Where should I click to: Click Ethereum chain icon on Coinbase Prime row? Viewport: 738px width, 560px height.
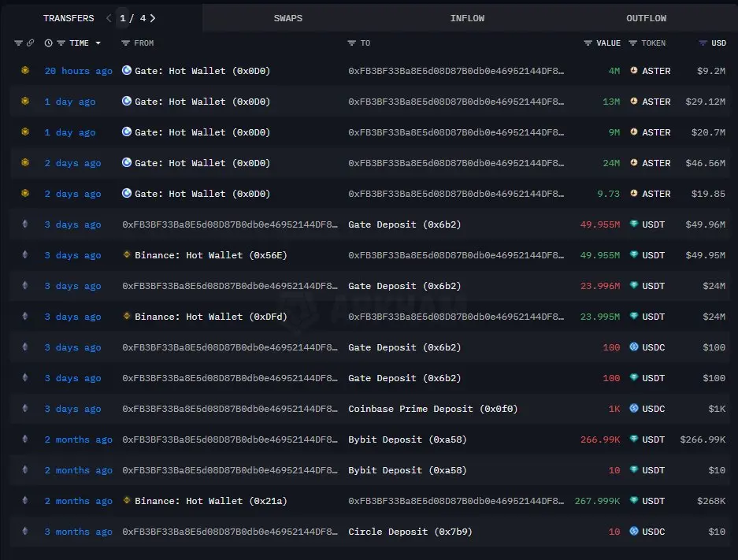tap(25, 409)
